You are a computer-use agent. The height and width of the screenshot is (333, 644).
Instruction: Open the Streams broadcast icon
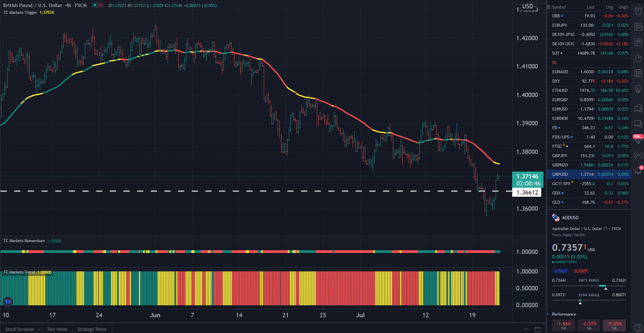pos(638,155)
